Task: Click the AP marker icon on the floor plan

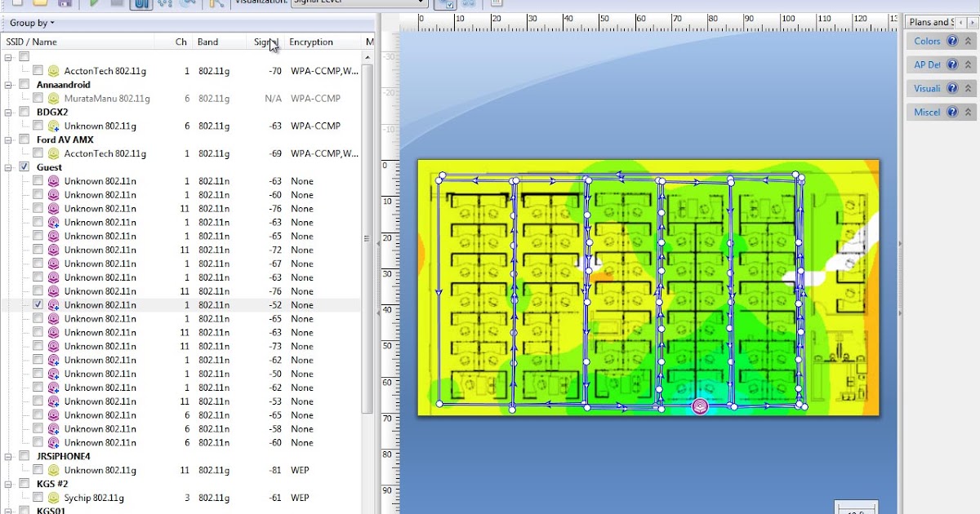Action: pyautogui.click(x=699, y=405)
